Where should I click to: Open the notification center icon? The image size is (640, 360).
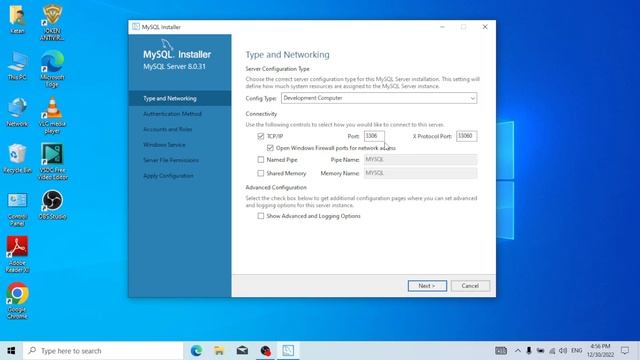pyautogui.click(x=625, y=351)
